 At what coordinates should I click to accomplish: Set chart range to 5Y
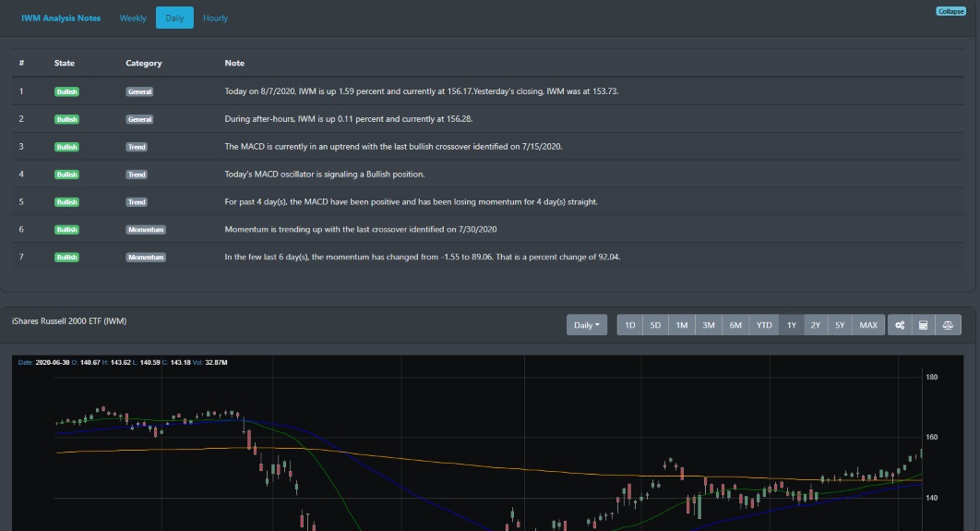(840, 325)
